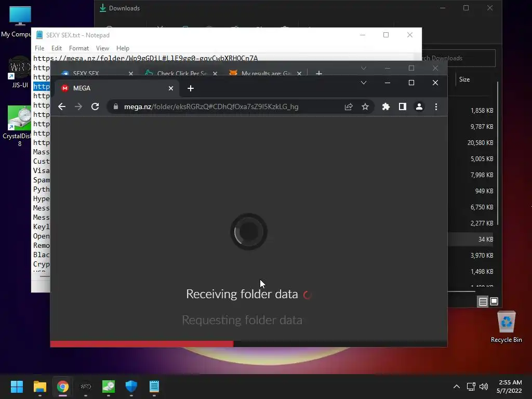Open the Chrome three-dot menu
Screen dimensions: 532x399
436,107
